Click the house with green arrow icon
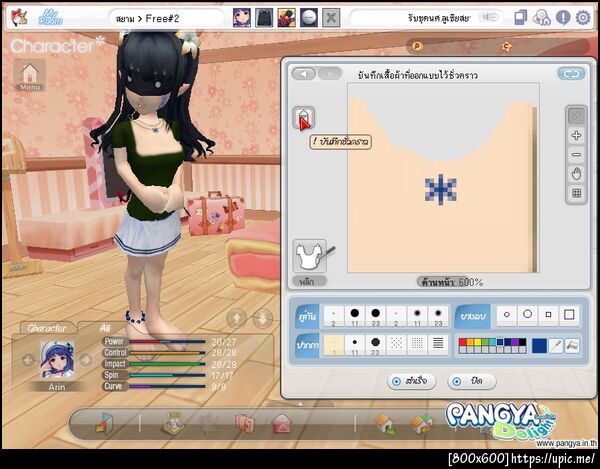 tap(385, 424)
